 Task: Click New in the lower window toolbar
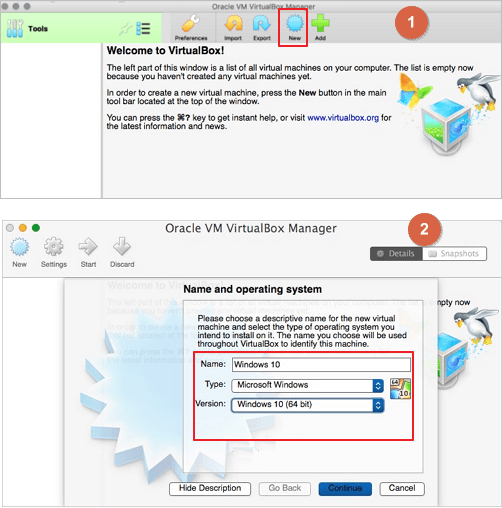pos(19,253)
